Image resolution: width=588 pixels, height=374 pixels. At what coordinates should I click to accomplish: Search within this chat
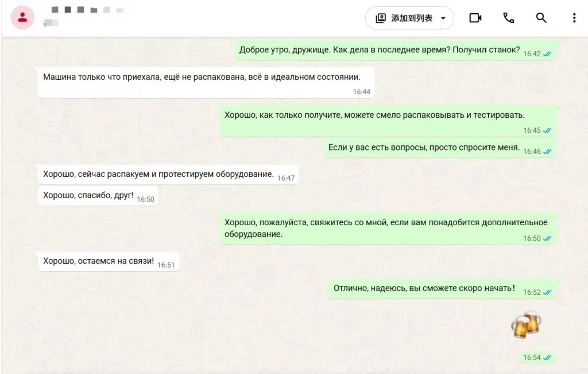point(541,18)
